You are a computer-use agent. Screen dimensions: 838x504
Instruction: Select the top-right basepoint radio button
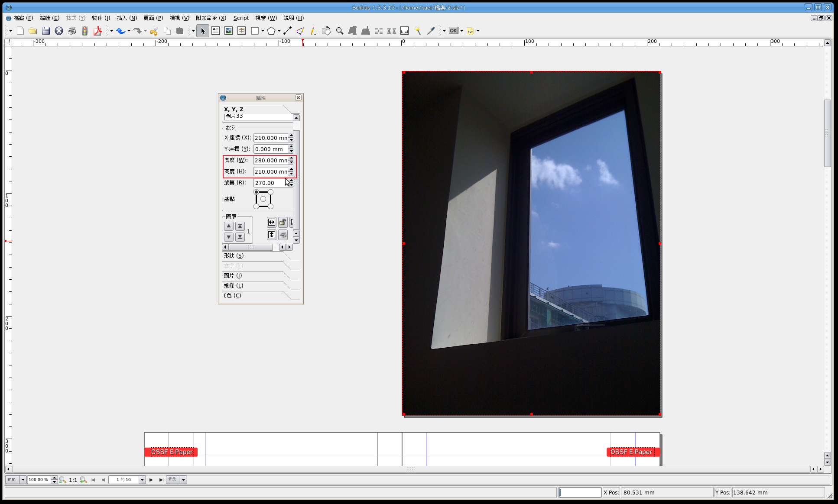[x=270, y=192]
